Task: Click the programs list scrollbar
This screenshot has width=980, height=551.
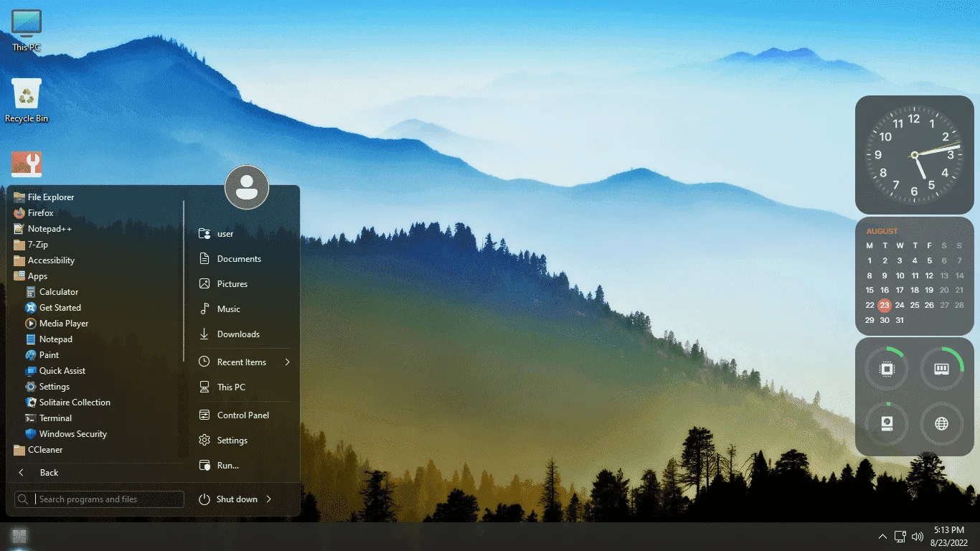Action: [x=184, y=281]
